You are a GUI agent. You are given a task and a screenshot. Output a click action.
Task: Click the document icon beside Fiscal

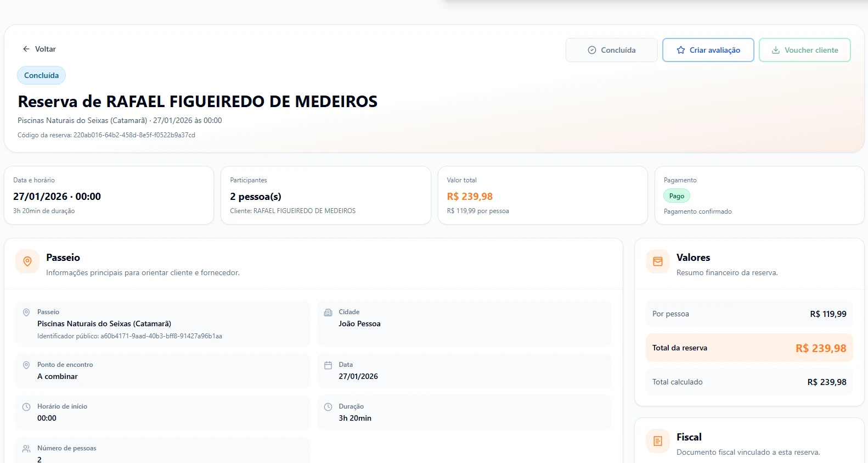[657, 441]
